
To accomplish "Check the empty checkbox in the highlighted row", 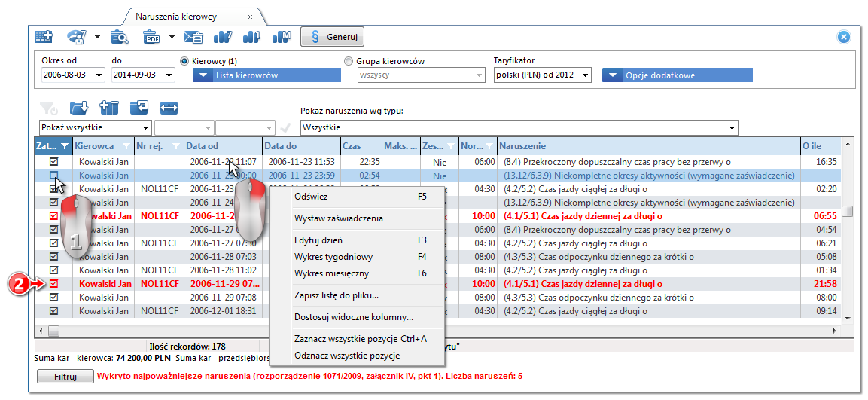I will [53, 175].
